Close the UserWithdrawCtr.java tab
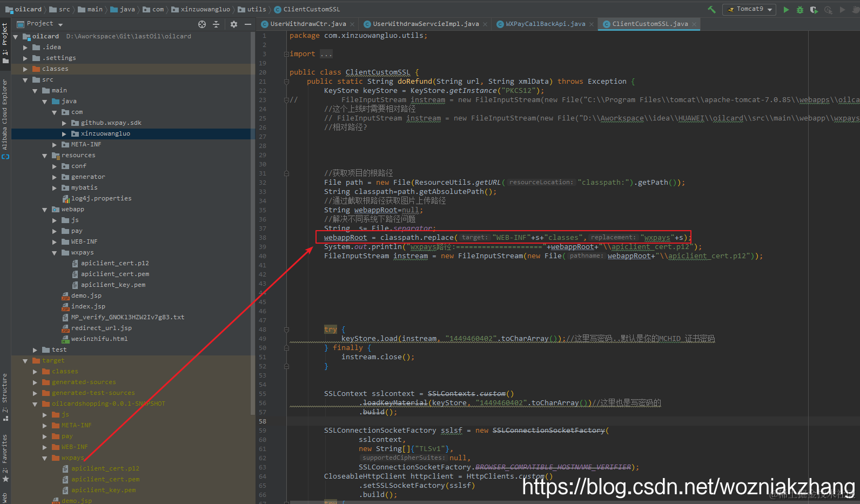Viewport: 860px width, 504px height. pyautogui.click(x=352, y=24)
